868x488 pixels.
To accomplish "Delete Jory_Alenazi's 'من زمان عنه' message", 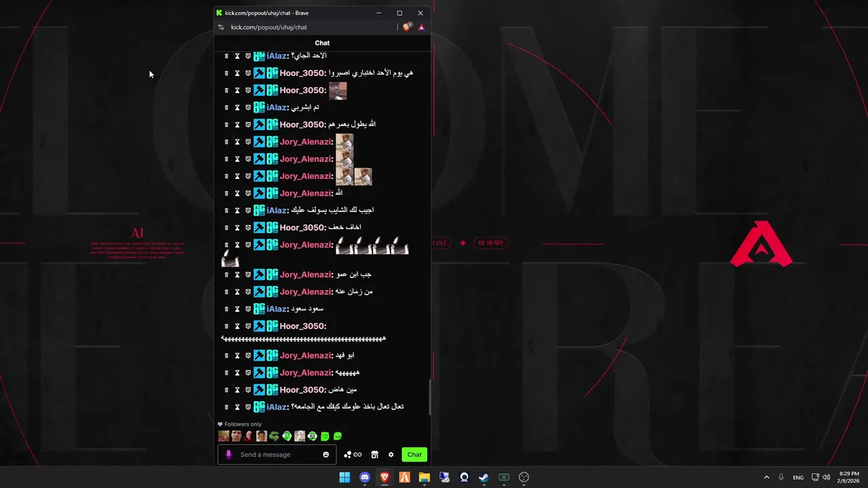I will click(226, 292).
